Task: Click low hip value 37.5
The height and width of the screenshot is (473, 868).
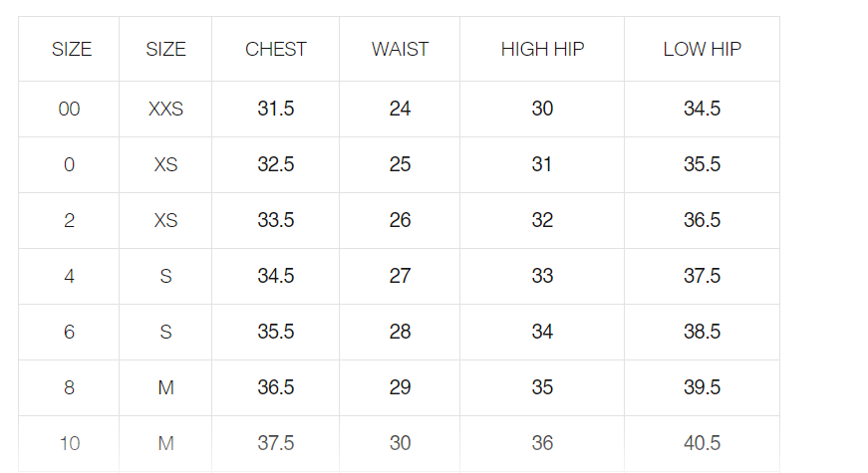Action: coord(702,276)
